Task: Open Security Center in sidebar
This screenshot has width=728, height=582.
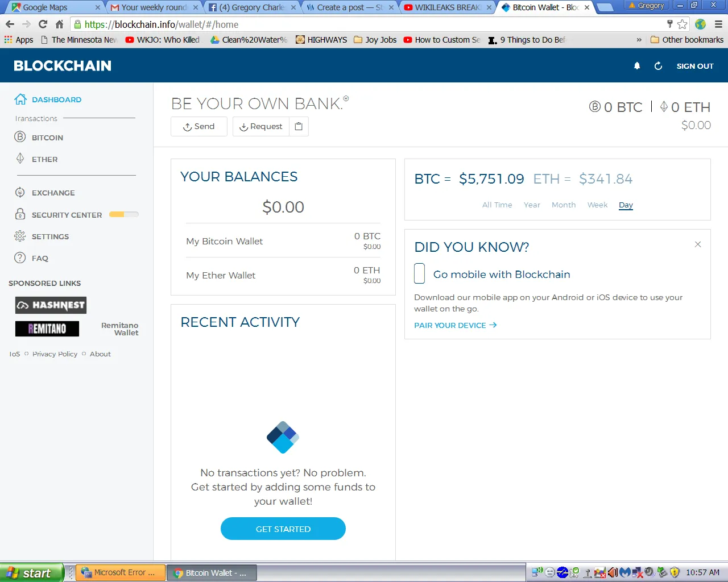Action: point(67,215)
